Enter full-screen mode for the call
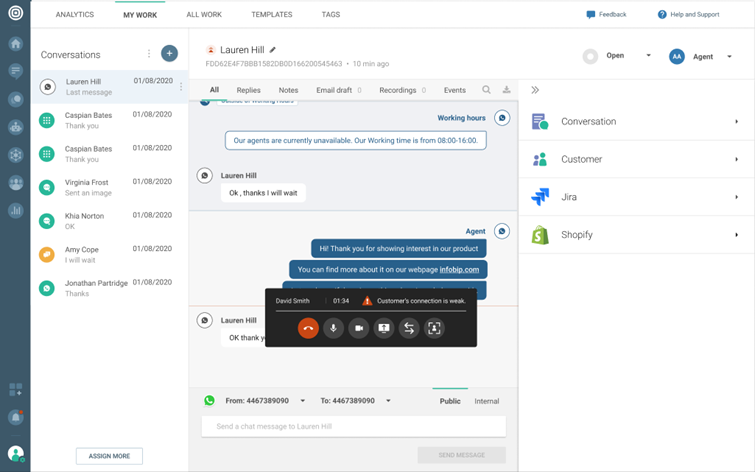Image resolution: width=755 pixels, height=472 pixels. click(x=434, y=328)
